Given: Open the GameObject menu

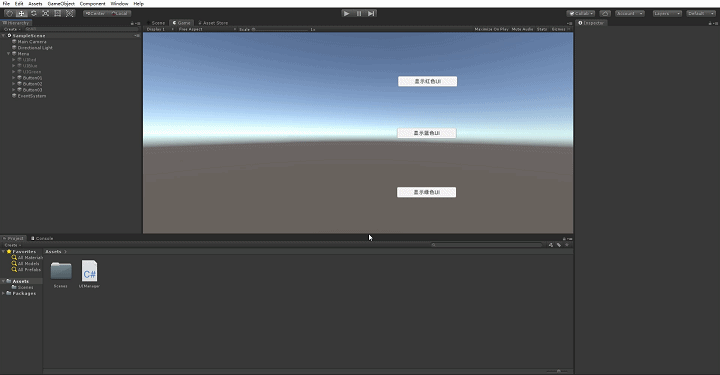Looking at the screenshot, I should (61, 3).
